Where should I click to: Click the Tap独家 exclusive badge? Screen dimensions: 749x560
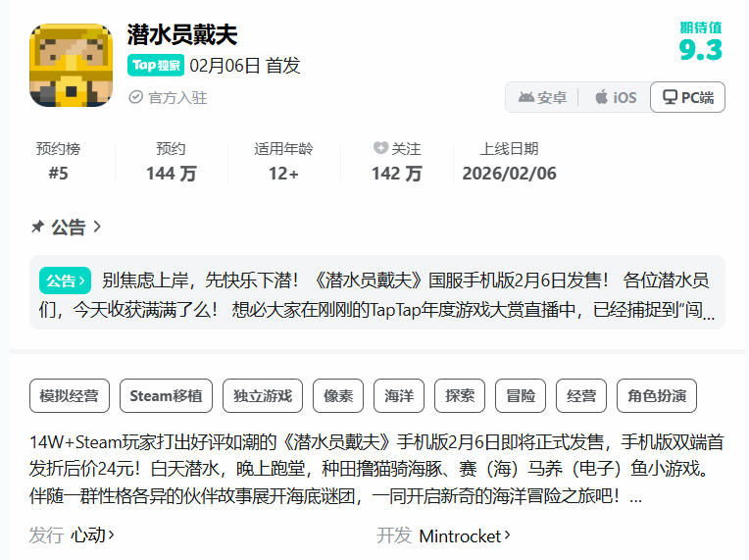pos(156,66)
